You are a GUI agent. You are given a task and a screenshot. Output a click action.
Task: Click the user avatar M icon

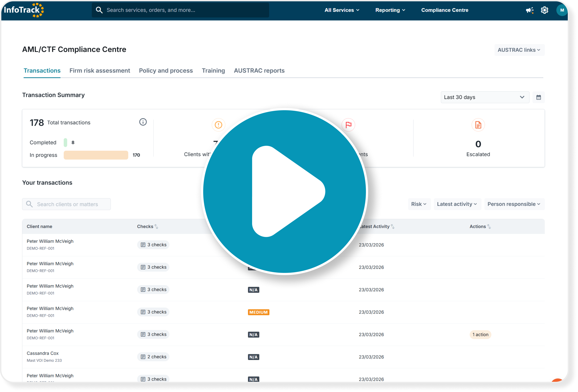(x=562, y=10)
